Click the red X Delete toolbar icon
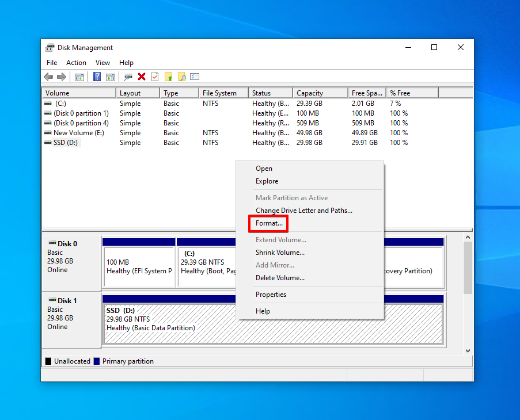This screenshot has height=420, width=520. 142,77
